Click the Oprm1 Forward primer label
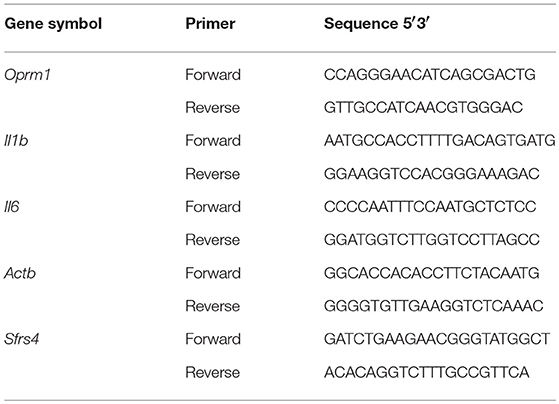559x404 pixels. pos(213,75)
